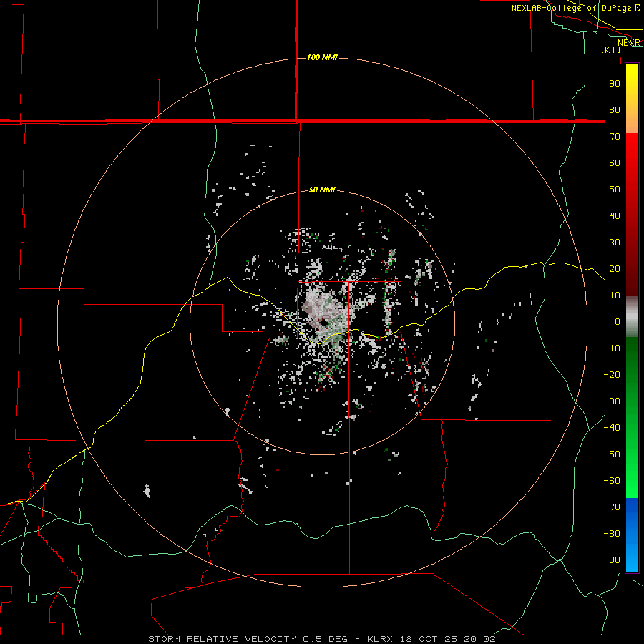The height and width of the screenshot is (644, 644).
Task: Click the 30 value on velocity scale
Action: point(615,243)
